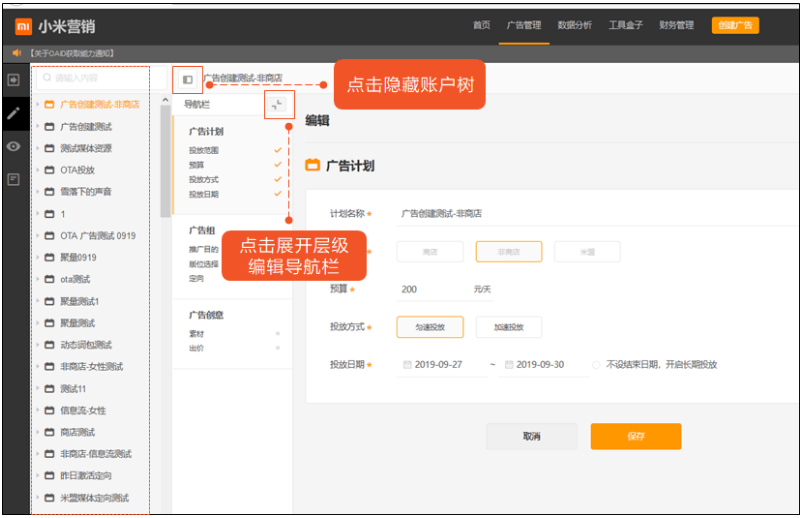This screenshot has height=518, width=800.
Task: Click the 创建广告 button
Action: click(735, 26)
